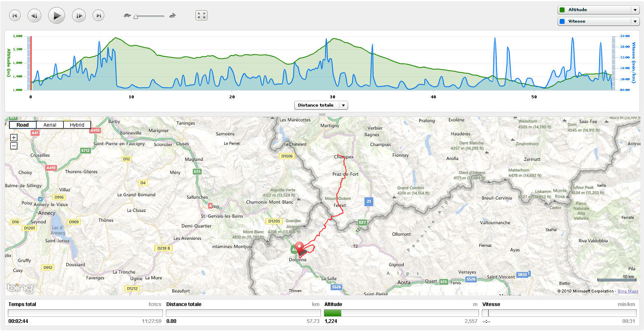Viewport: 644px width, 334px height.
Task: Zoom in the map with plus button
Action: pyautogui.click(x=14, y=137)
